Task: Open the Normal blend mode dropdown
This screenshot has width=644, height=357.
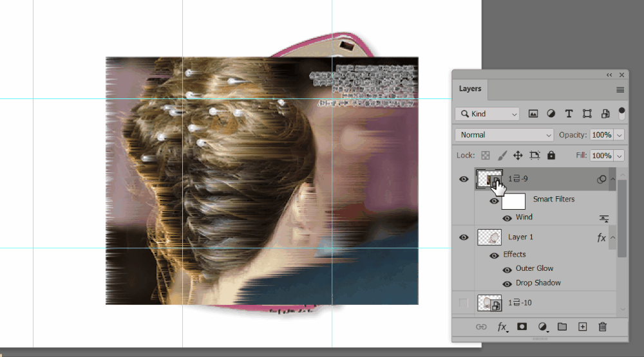Action: click(504, 135)
